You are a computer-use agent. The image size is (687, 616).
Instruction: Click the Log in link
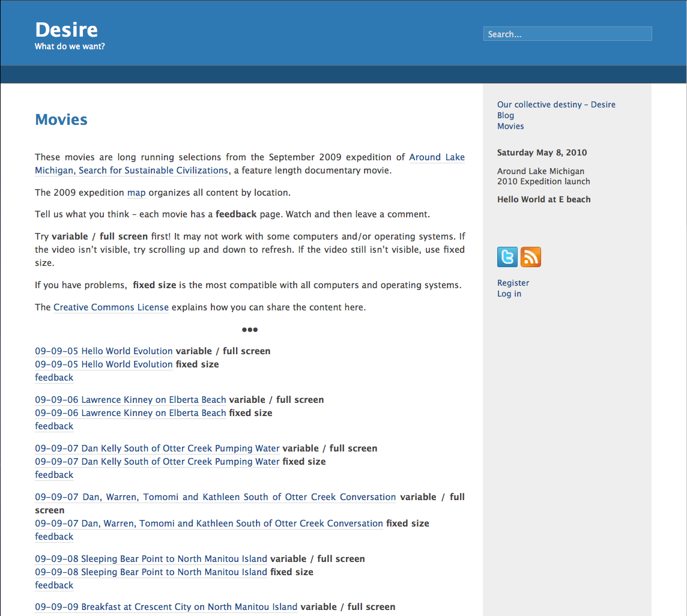509,294
